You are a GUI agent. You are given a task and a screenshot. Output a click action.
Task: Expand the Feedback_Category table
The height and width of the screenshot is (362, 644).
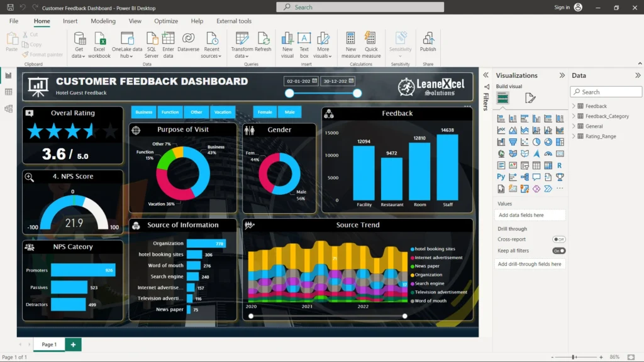pyautogui.click(x=574, y=116)
